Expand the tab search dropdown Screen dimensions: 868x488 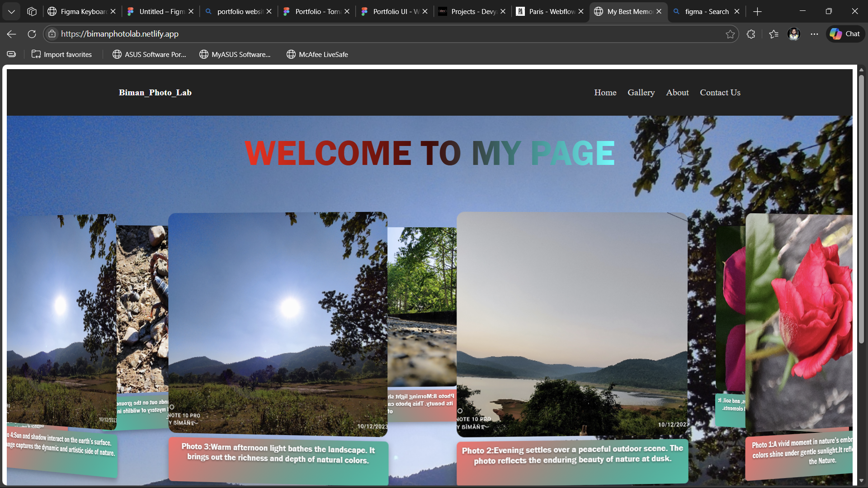11,11
